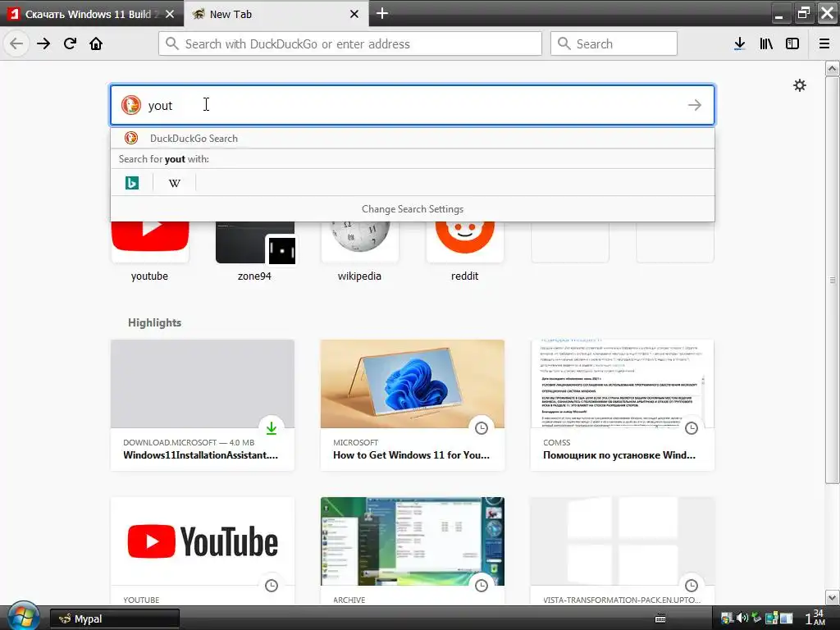Viewport: 840px width, 630px height.
Task: Go back with the toolbar back arrow
Action: (x=16, y=43)
